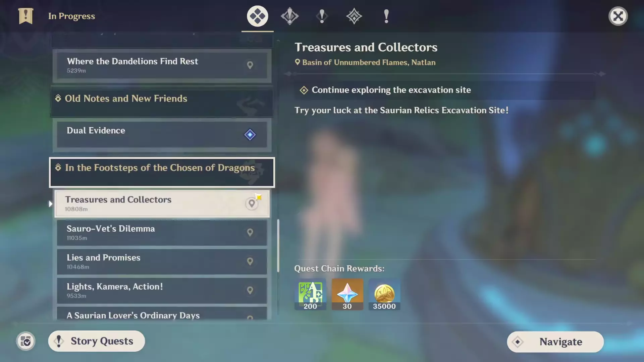Select the all-quests four-diamond filter tab
644x362 pixels.
(x=257, y=16)
